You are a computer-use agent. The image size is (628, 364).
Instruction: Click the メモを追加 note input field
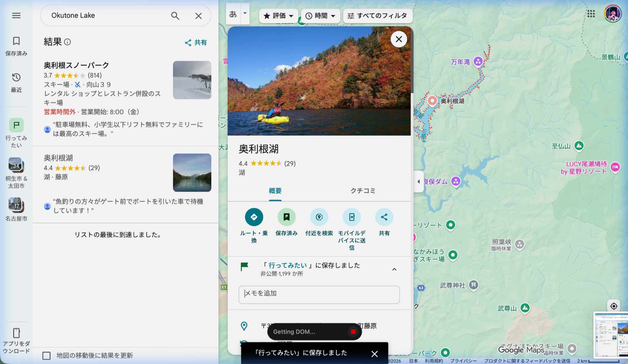pyautogui.click(x=319, y=294)
